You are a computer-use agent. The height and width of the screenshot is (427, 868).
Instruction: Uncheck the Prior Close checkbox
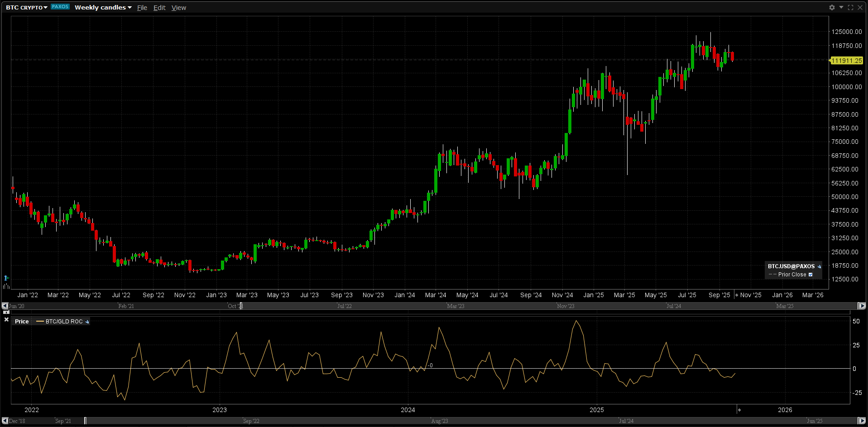pos(810,275)
